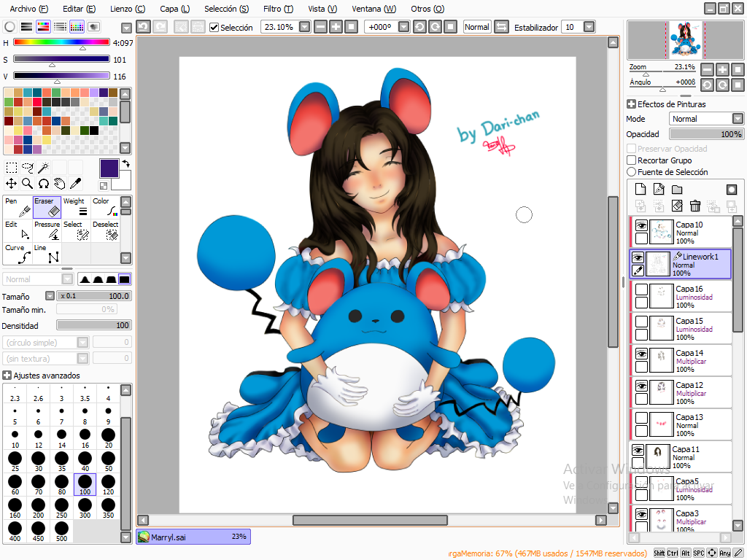The image size is (747, 560).
Task: Select the eyedropper color picker tool
Action: (75, 183)
